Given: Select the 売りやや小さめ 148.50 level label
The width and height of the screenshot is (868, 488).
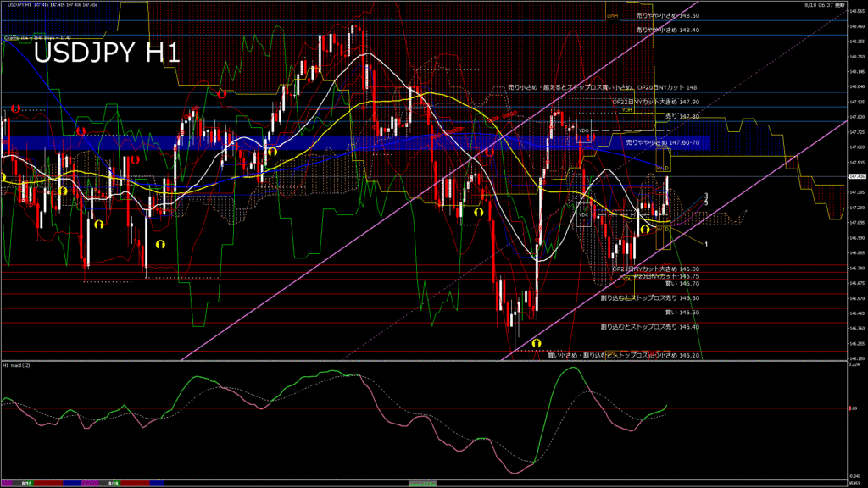Looking at the screenshot, I should pyautogui.click(x=667, y=15).
